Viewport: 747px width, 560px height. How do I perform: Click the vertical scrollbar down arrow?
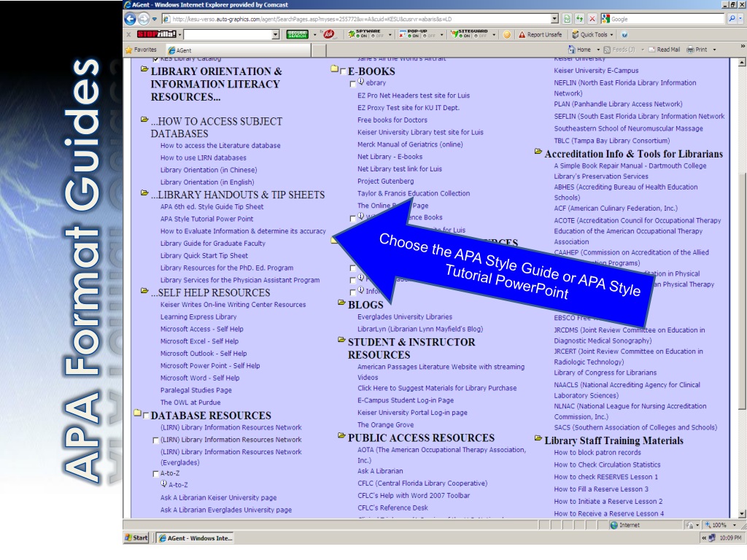(742, 514)
